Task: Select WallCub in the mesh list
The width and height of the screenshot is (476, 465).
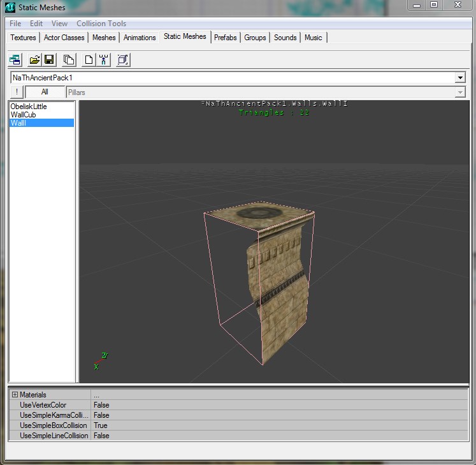Action: (23, 115)
